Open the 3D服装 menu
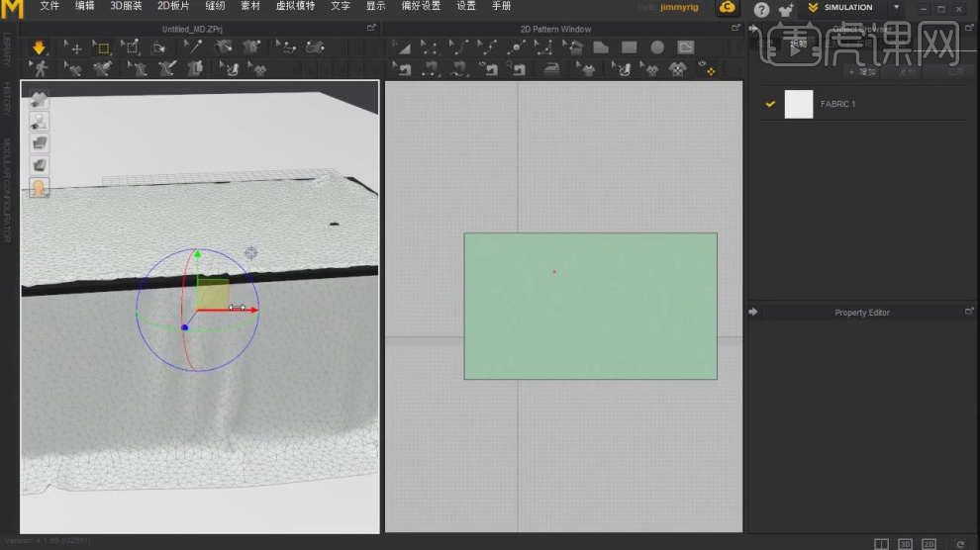980x550 pixels. [126, 6]
